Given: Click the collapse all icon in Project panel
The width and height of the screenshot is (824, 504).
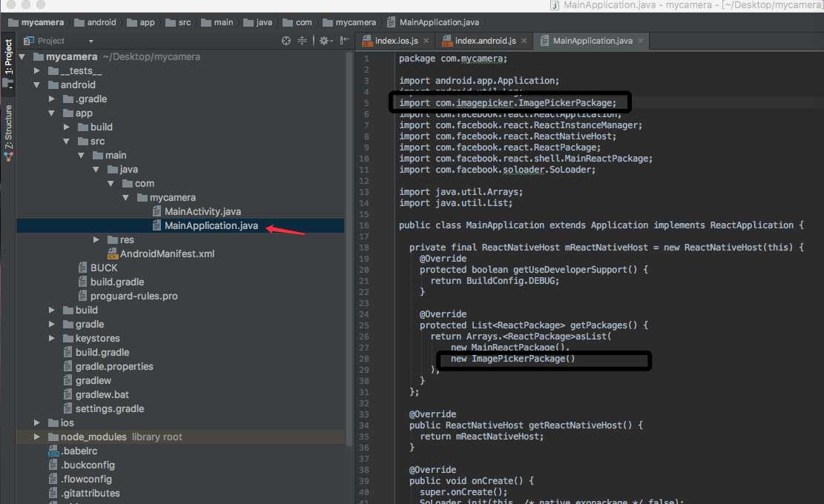Looking at the screenshot, I should pyautogui.click(x=303, y=41).
